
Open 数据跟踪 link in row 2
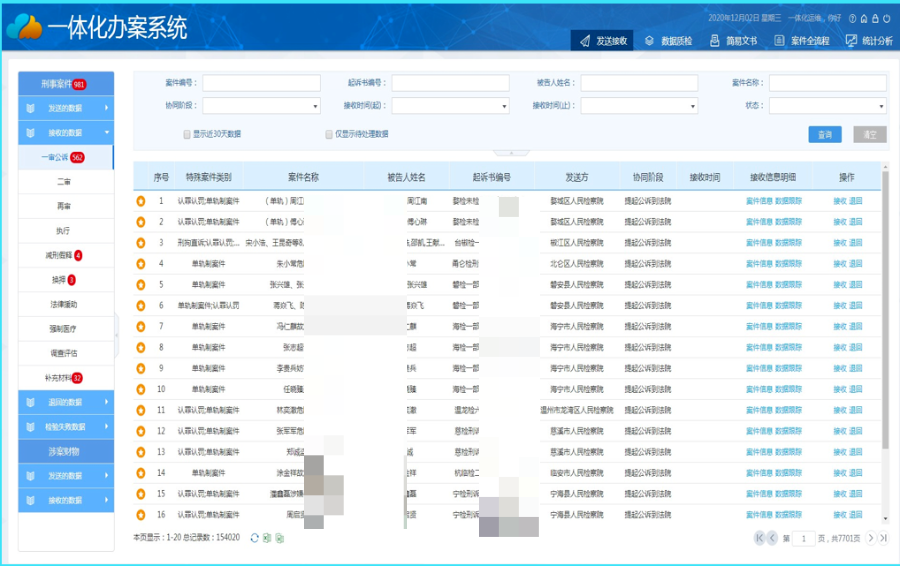788,222
